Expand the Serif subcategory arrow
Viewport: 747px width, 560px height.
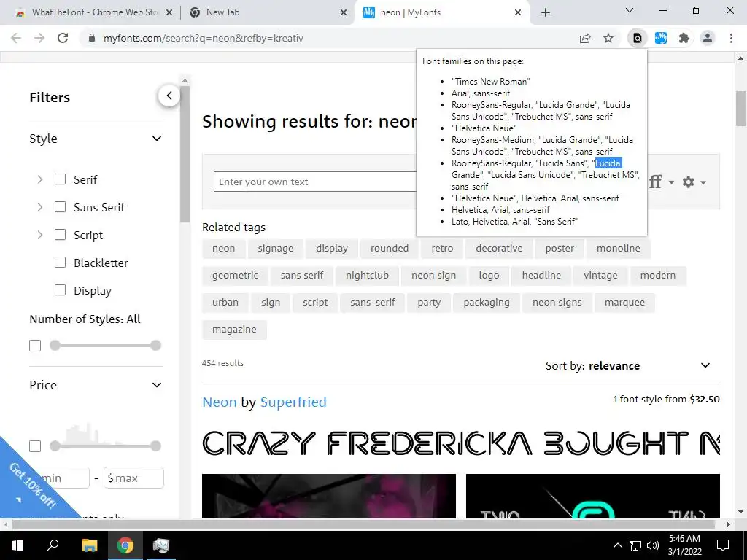40,179
